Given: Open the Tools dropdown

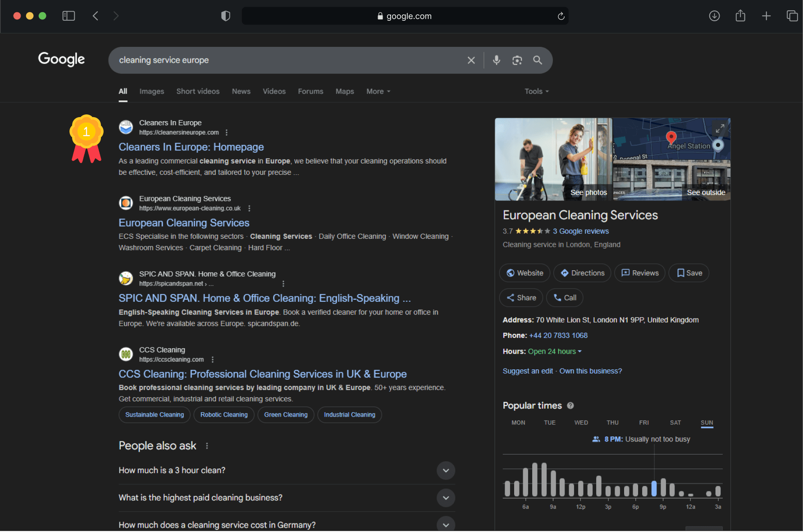Looking at the screenshot, I should [x=536, y=91].
